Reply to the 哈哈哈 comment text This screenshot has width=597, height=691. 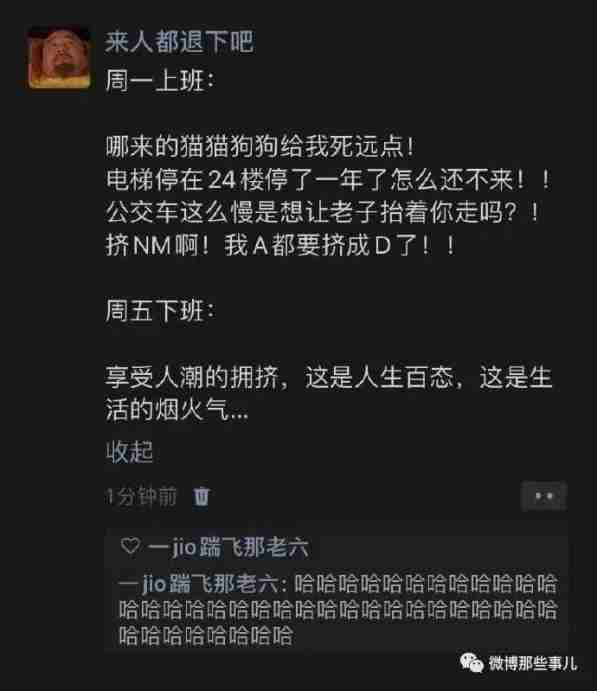338,610
